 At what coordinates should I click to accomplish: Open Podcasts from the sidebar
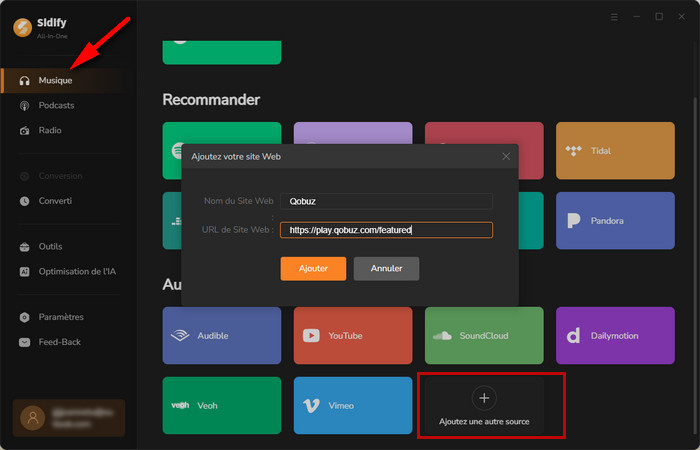tap(56, 105)
